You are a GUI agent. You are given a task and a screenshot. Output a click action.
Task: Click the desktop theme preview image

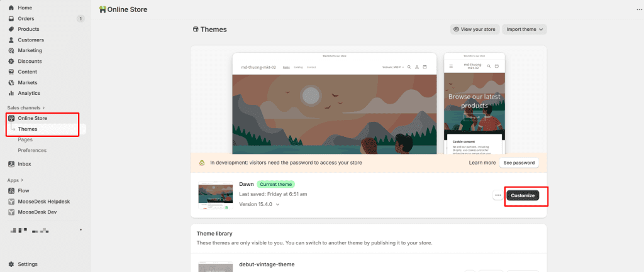pos(335,104)
